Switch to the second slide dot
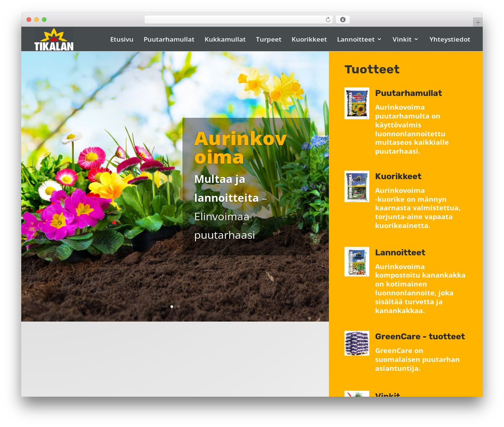The image size is (504, 427). coord(178,306)
